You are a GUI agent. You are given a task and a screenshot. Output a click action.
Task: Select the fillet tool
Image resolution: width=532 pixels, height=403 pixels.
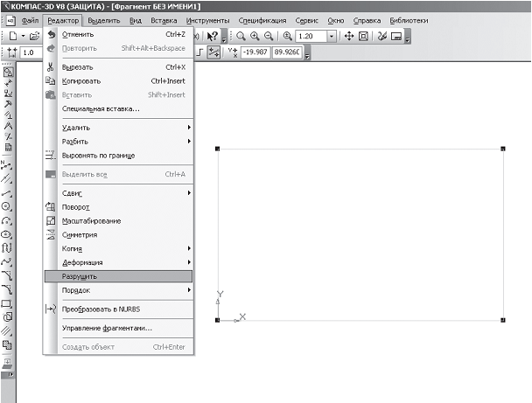point(7,289)
